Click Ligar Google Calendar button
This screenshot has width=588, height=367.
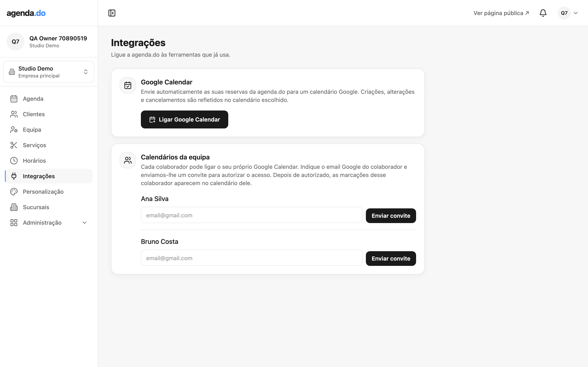(x=184, y=119)
